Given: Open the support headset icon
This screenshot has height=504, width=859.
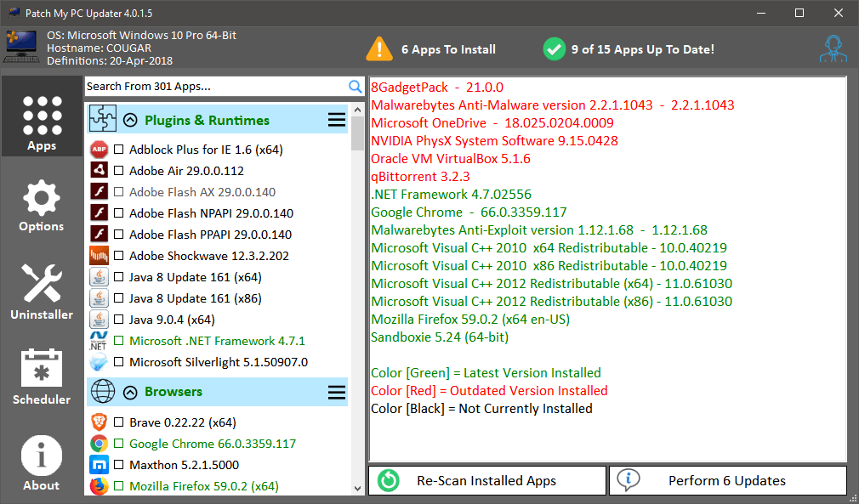Looking at the screenshot, I should tap(834, 49).
